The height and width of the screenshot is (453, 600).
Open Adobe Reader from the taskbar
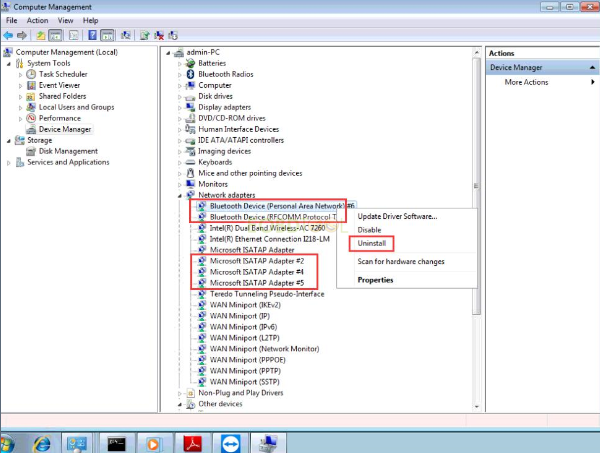(192, 444)
